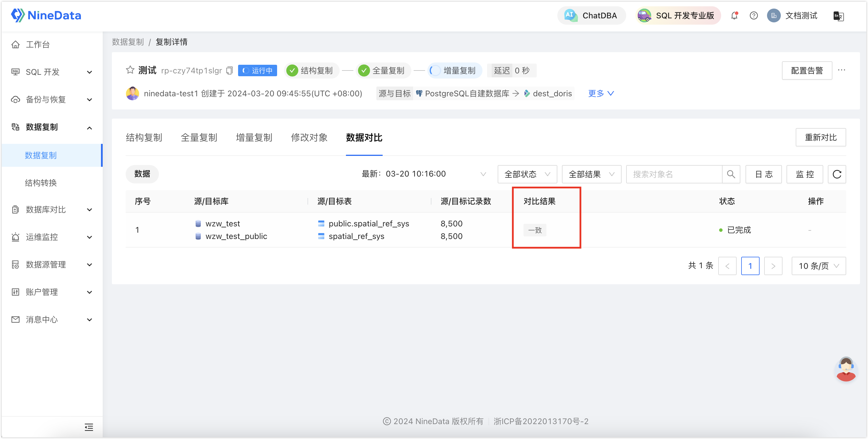Open the customer service chat avatar
Viewport: 868px width, 439px height.
pos(846,369)
